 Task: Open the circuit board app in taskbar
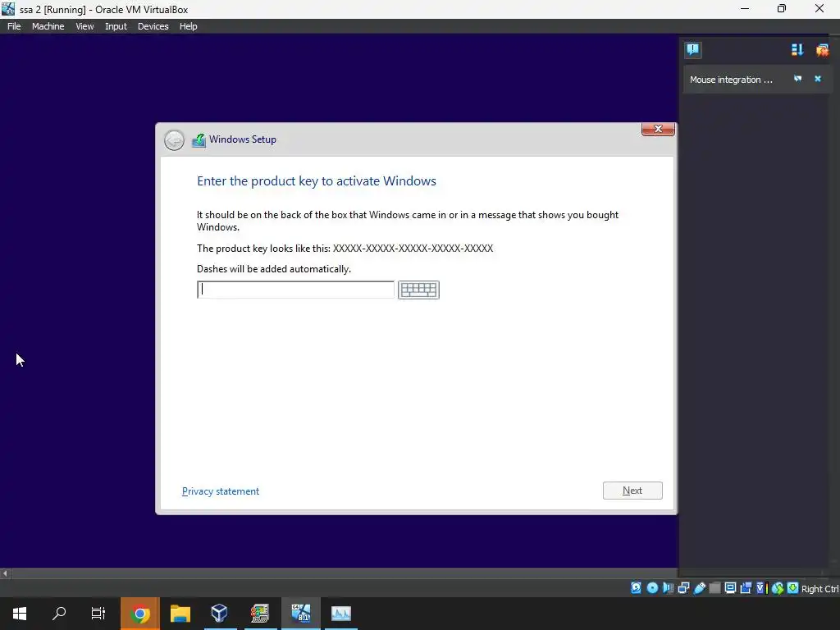260,614
